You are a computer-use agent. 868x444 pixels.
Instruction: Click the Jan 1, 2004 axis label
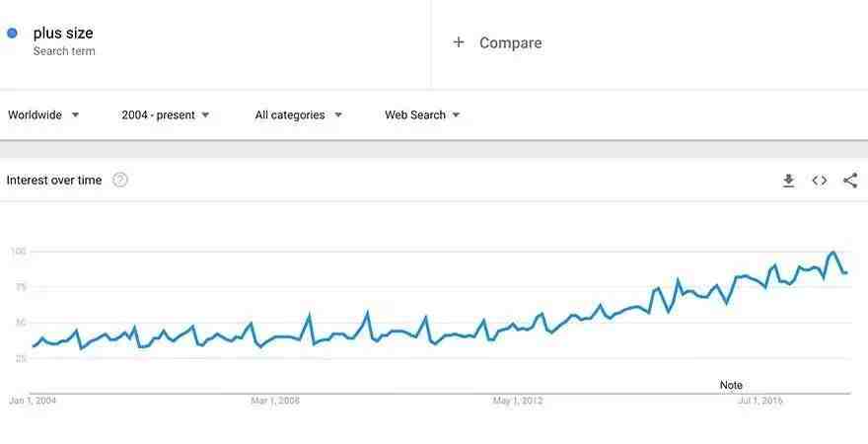[x=33, y=401]
